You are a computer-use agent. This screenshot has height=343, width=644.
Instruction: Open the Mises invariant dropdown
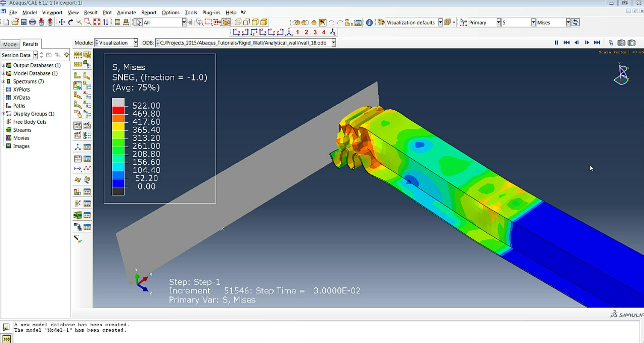tap(568, 22)
